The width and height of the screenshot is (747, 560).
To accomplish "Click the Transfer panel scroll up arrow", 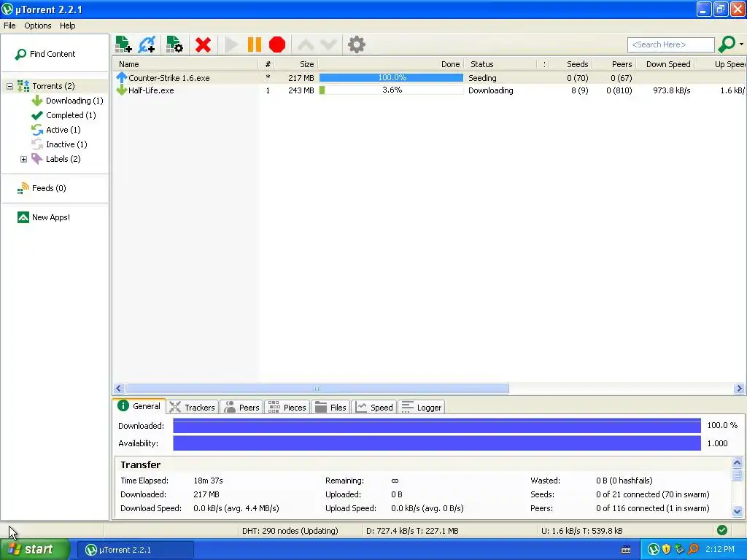I will click(x=737, y=462).
